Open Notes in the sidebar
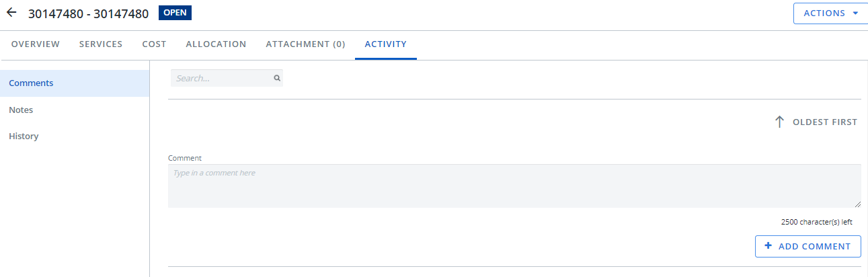Image resolution: width=868 pixels, height=277 pixels. [x=21, y=110]
